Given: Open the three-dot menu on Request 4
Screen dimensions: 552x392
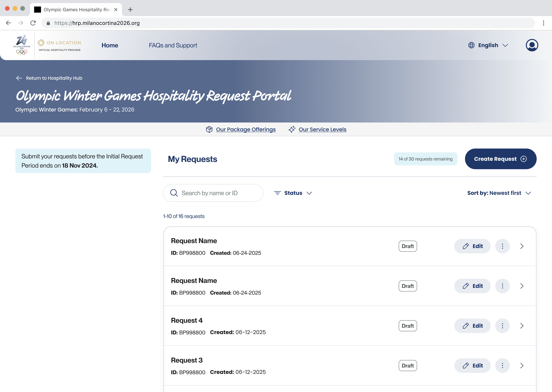Looking at the screenshot, I should click(x=503, y=326).
